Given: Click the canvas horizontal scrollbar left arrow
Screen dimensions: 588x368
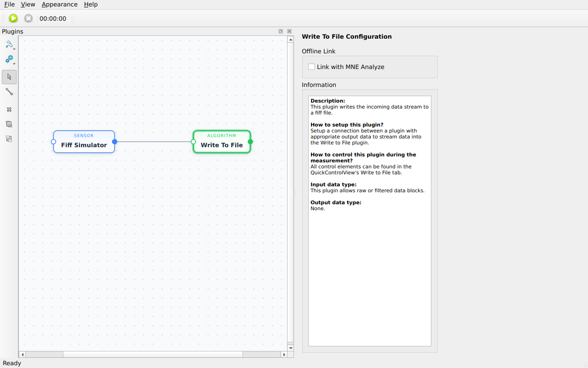Looking at the screenshot, I should pyautogui.click(x=22, y=354).
